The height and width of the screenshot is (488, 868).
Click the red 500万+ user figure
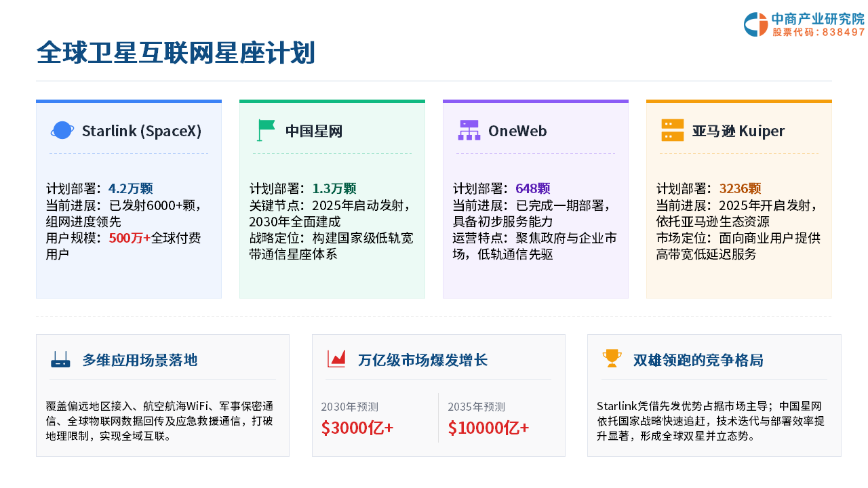(130, 238)
